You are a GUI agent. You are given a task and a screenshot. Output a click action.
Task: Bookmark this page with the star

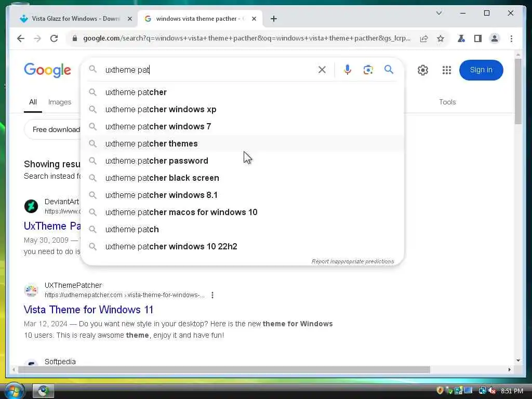tap(441, 38)
